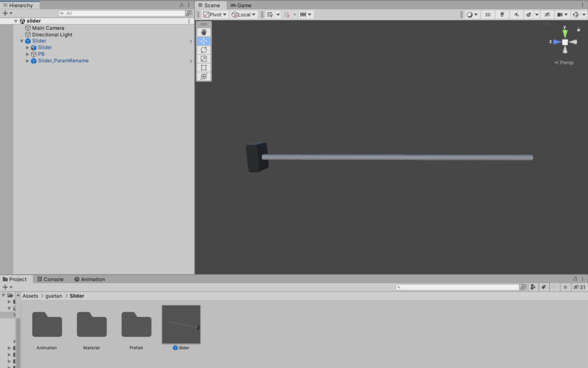Toggle the gizmo rotation lock
Image resolution: width=588 pixels, height=368 pixels.
pyautogui.click(x=578, y=29)
